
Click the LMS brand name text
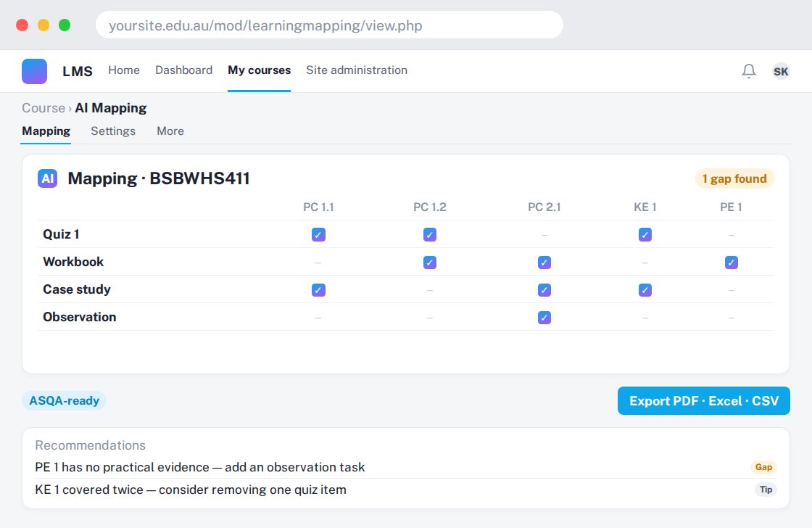coord(78,71)
